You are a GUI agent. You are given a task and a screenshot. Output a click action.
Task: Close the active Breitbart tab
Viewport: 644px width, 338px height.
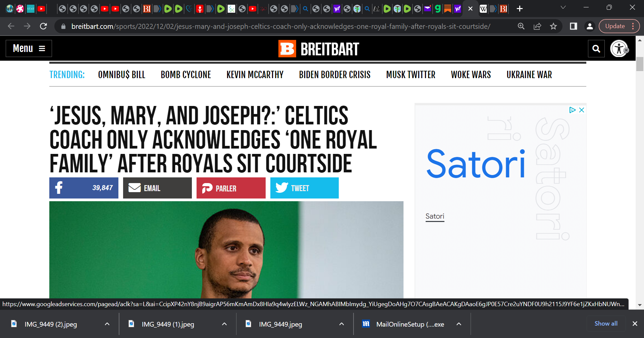(x=470, y=9)
